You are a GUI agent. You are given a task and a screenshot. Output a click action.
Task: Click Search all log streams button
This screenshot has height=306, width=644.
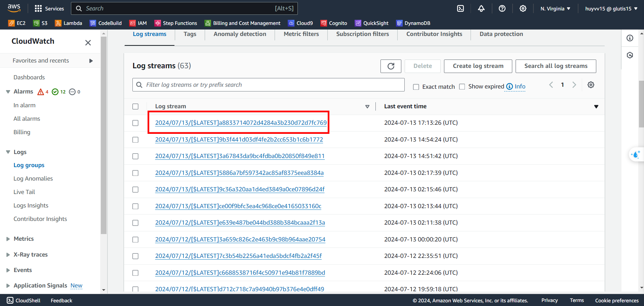556,66
